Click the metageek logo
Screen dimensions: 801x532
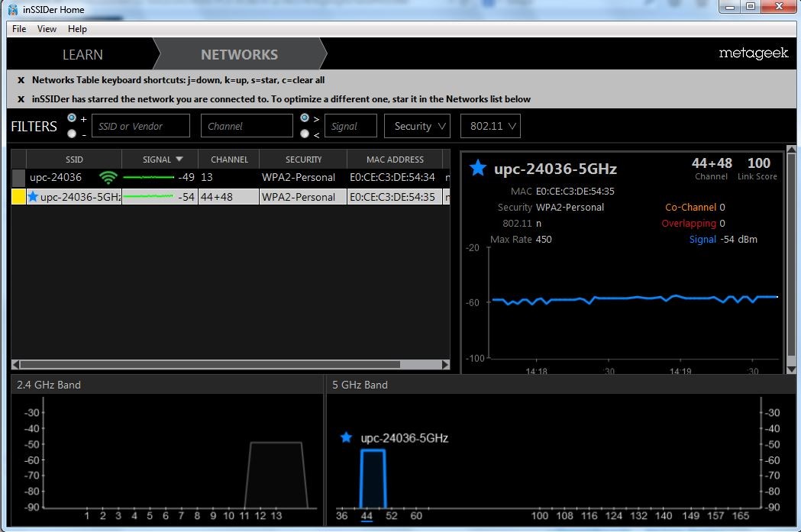point(753,54)
